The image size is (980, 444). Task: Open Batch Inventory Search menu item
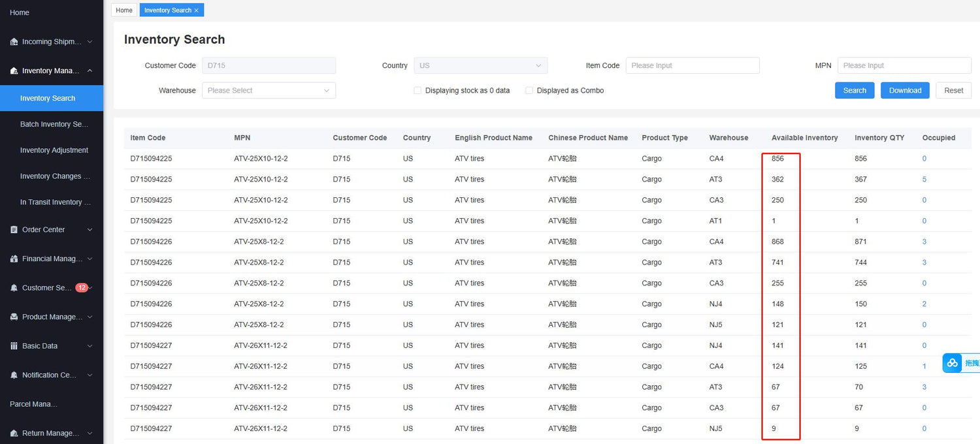pyautogui.click(x=54, y=124)
